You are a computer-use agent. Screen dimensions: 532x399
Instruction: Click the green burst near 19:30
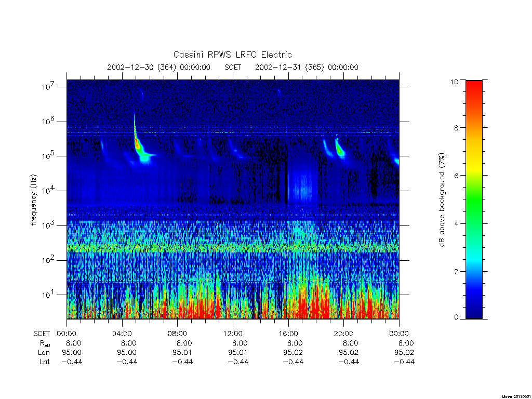pyautogui.click(x=339, y=148)
